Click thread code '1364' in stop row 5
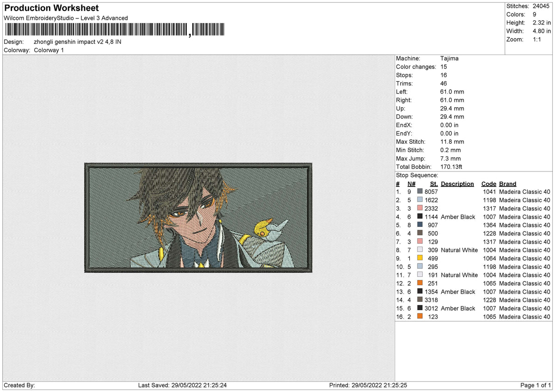This screenshot has height=392, width=555. 489,225
